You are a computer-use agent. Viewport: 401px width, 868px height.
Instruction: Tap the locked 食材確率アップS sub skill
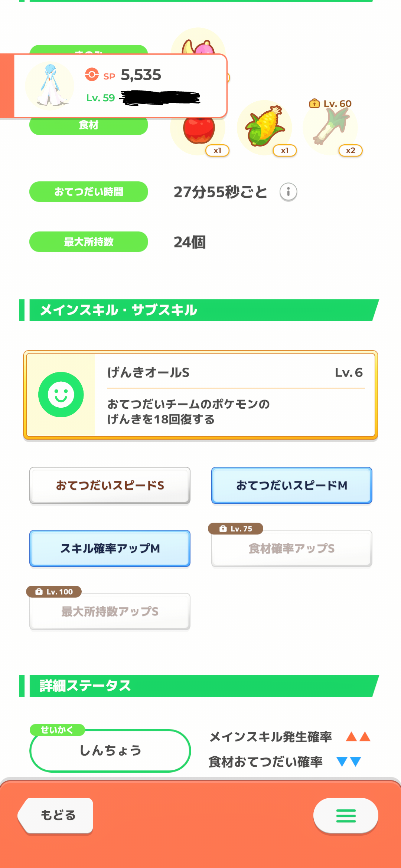coord(292,549)
